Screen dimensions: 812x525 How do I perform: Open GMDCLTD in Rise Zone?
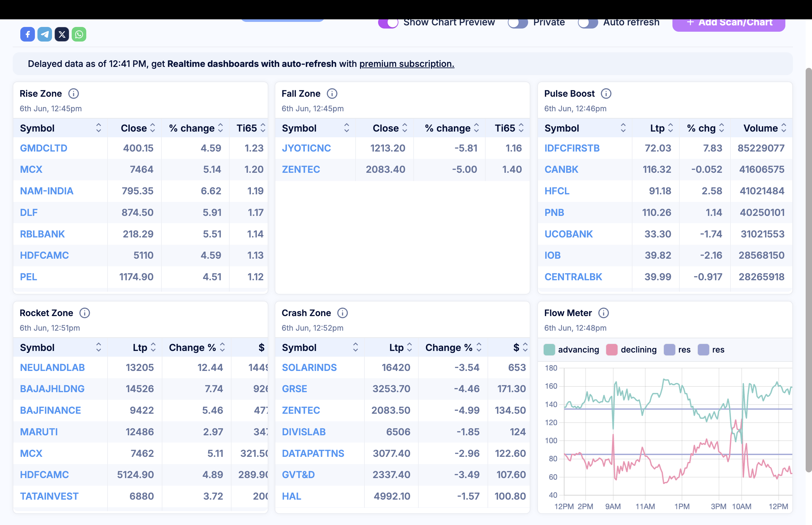(44, 148)
